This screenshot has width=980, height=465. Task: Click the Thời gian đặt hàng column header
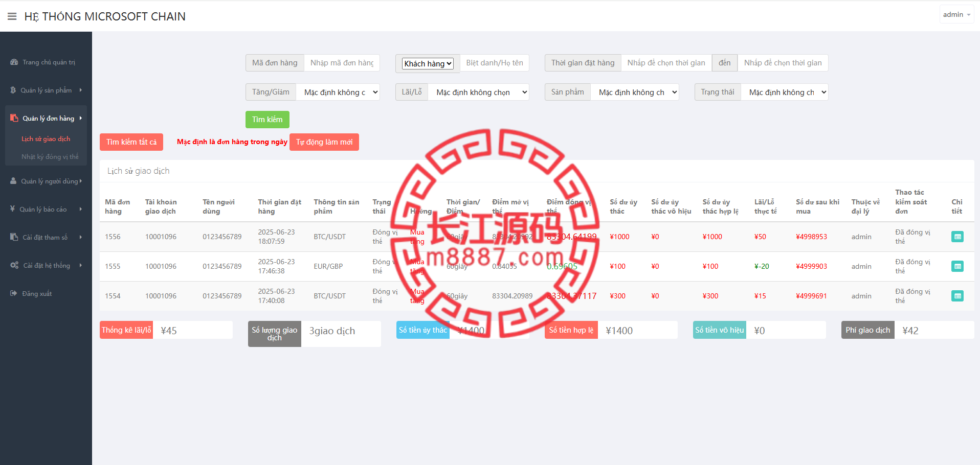click(280, 206)
